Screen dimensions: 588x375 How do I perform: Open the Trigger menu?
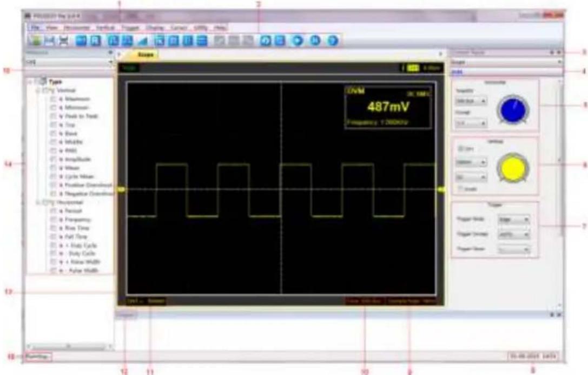coord(130,28)
